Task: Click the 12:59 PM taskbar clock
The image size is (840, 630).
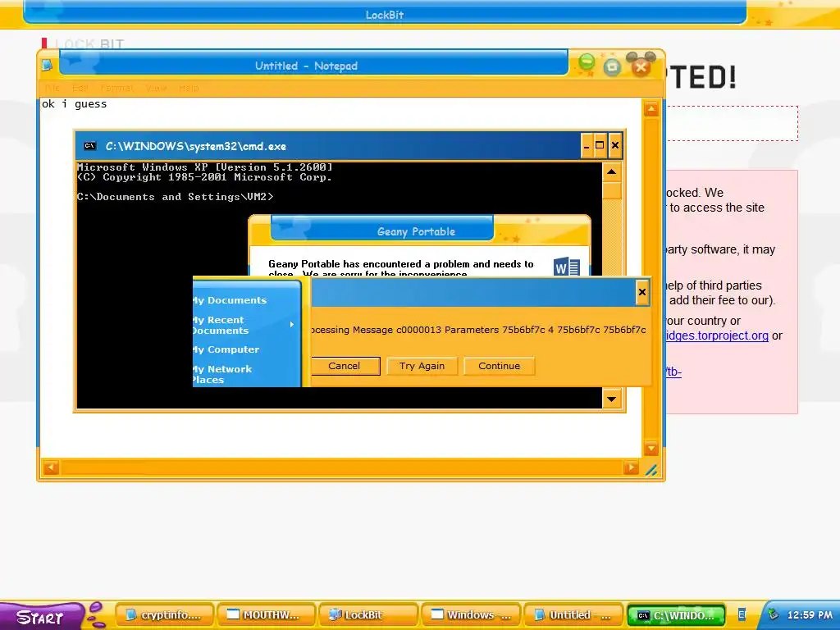Action: 810,615
